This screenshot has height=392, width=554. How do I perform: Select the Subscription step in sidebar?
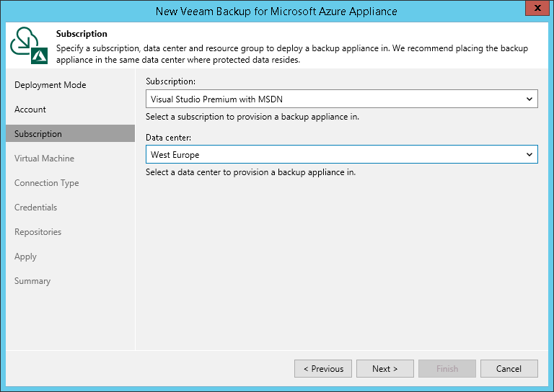(70, 134)
